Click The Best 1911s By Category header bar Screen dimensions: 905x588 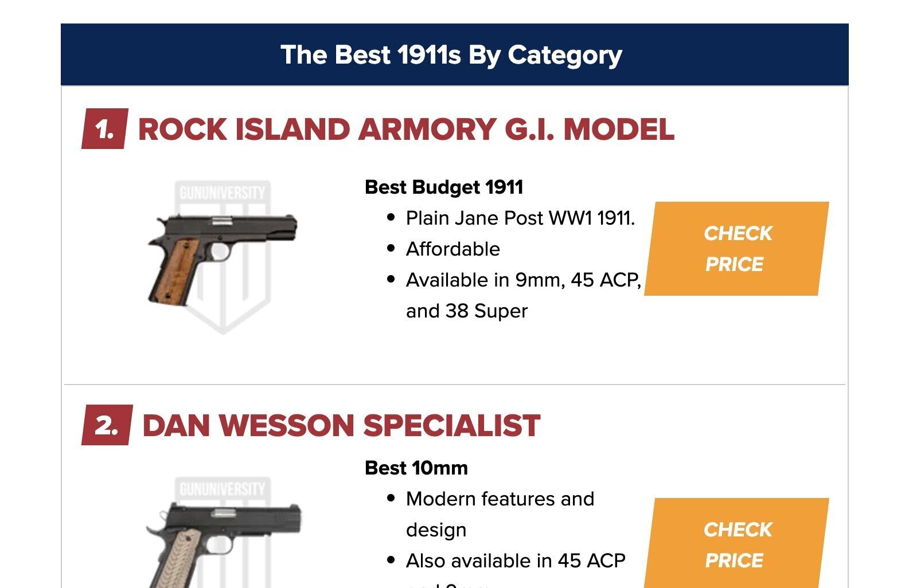[452, 55]
